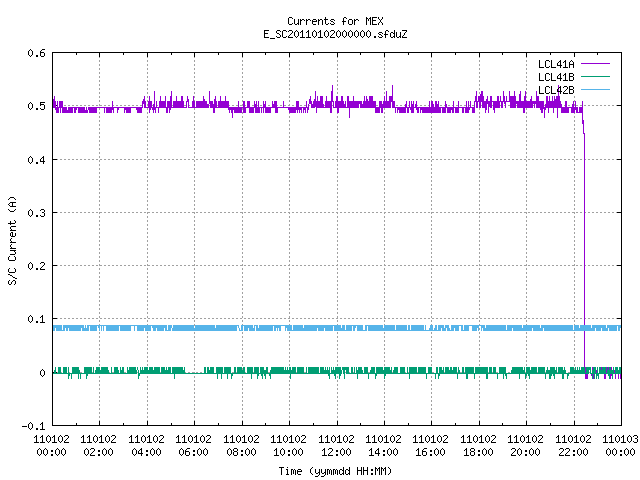Click the y-axis tick value 0.3
This screenshot has height=480, width=640.
tap(36, 213)
